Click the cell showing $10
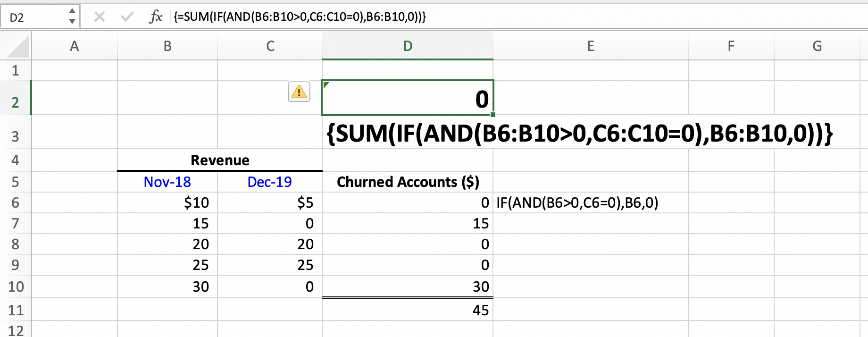The image size is (868, 337). (167, 203)
